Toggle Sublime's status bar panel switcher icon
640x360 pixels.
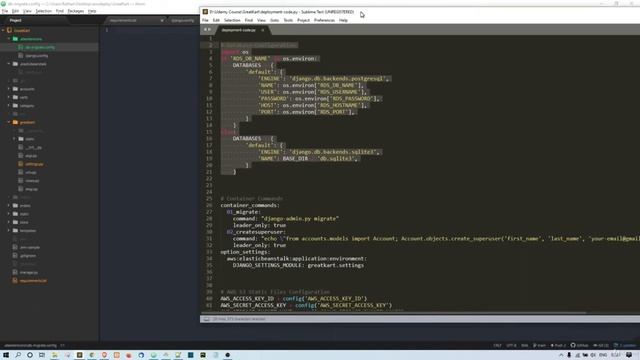[207, 319]
